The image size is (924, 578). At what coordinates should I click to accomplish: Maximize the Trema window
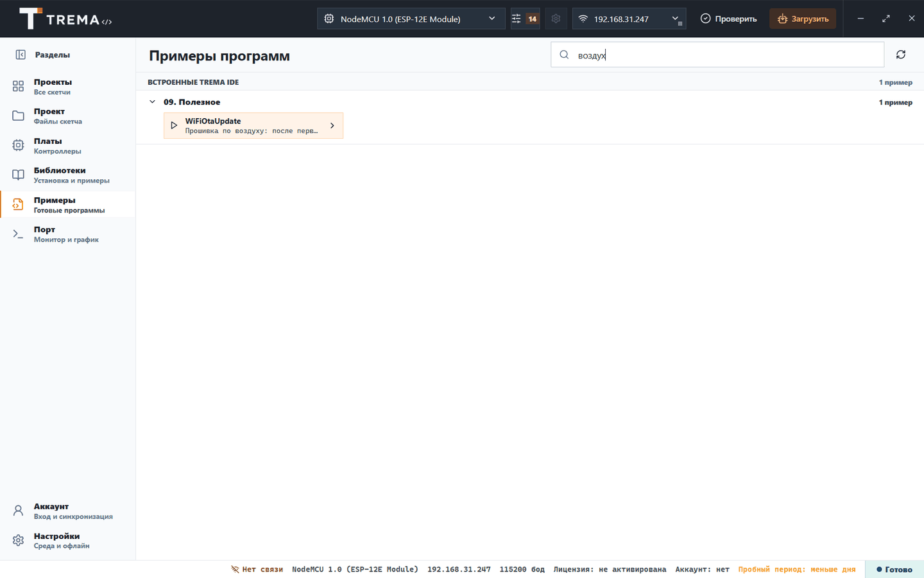tap(886, 19)
